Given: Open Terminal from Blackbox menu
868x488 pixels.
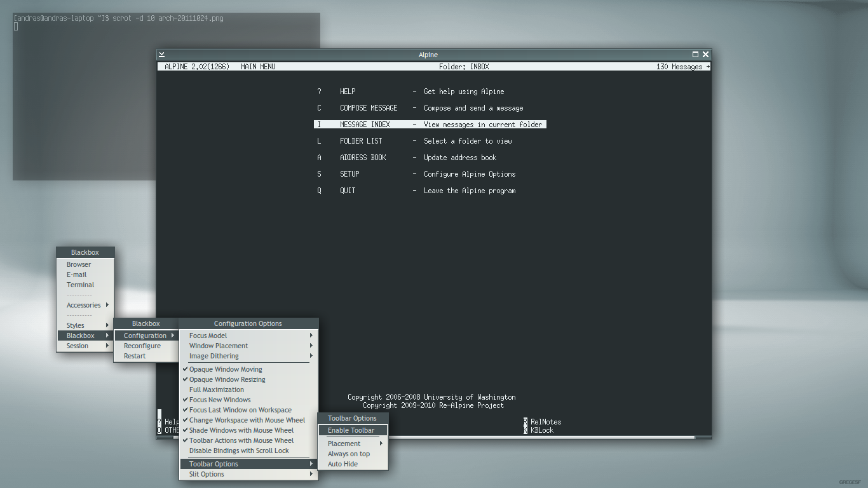Looking at the screenshot, I should [85, 285].
